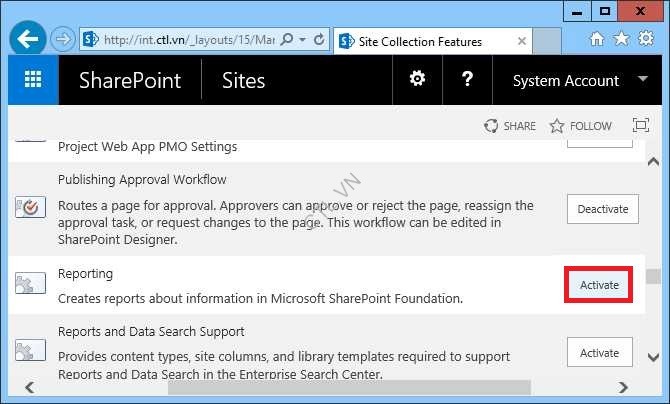Click the vertical scrollbar up arrow

click(653, 162)
